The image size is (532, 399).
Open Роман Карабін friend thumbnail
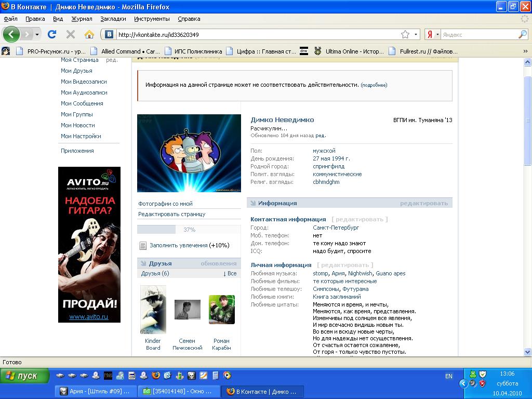[221, 310]
